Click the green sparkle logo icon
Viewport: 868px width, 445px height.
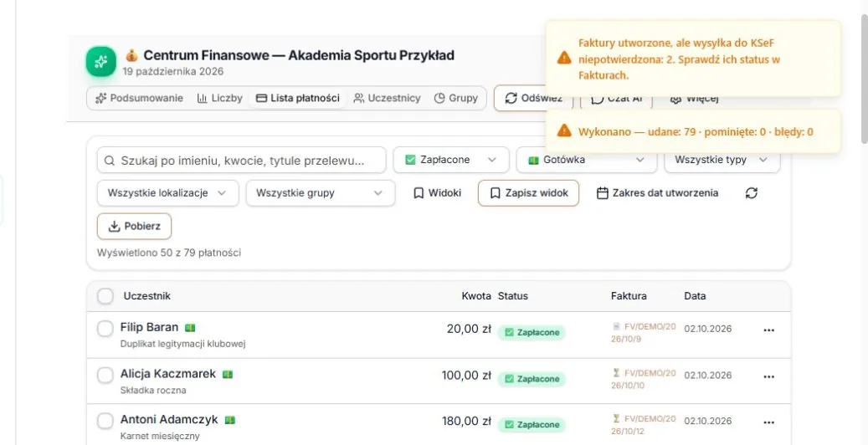click(x=100, y=62)
